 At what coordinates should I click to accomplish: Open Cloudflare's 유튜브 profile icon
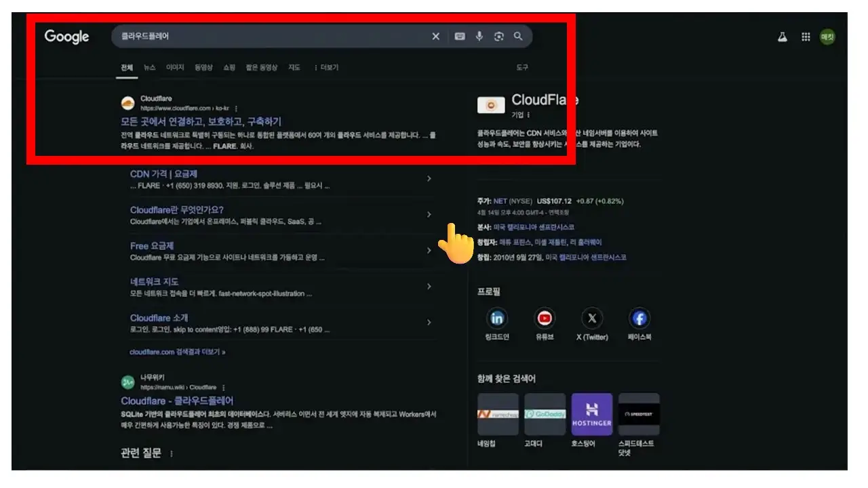click(545, 318)
